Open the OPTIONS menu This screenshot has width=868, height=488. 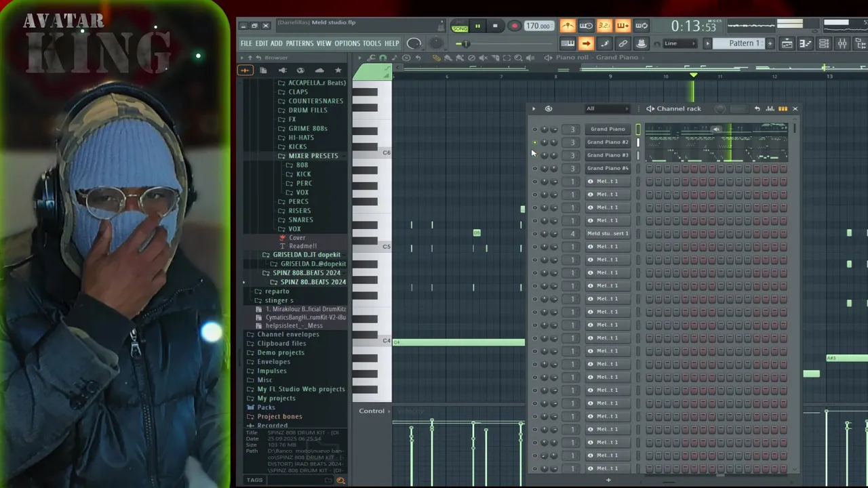(347, 43)
